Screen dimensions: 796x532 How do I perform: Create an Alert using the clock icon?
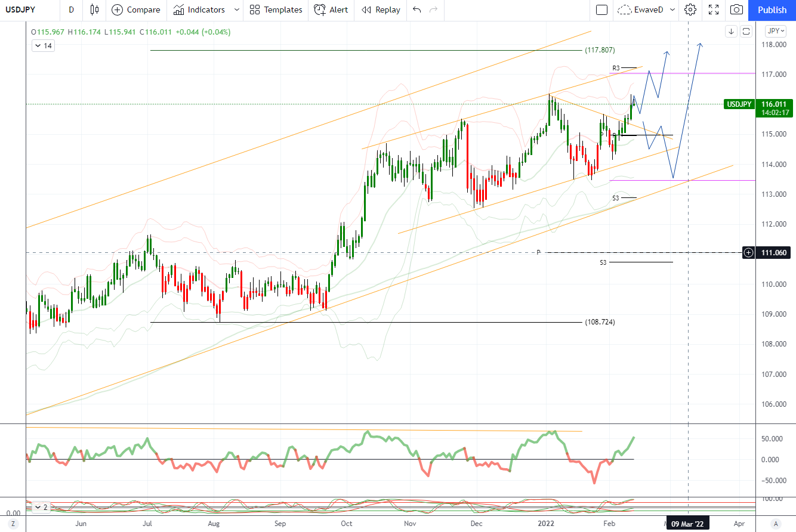click(x=320, y=10)
